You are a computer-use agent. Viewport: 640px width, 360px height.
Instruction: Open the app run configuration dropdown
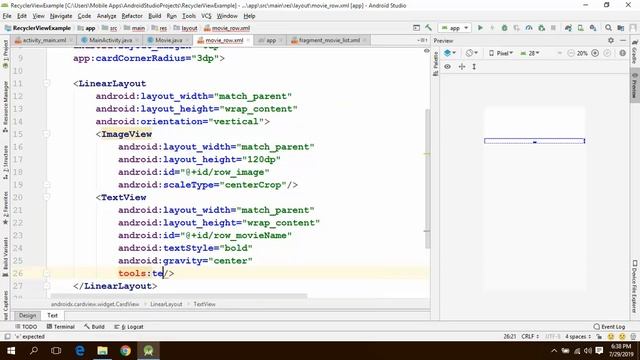455,28
